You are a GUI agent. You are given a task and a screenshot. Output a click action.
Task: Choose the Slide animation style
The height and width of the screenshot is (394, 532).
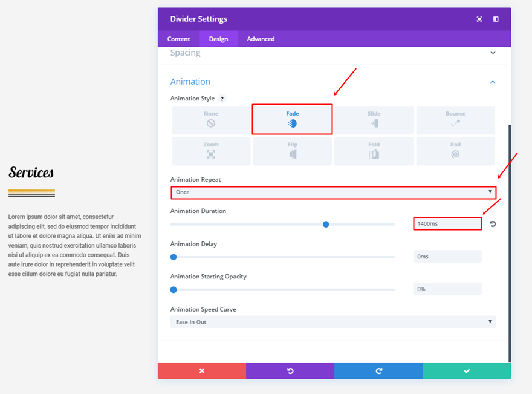(374, 119)
